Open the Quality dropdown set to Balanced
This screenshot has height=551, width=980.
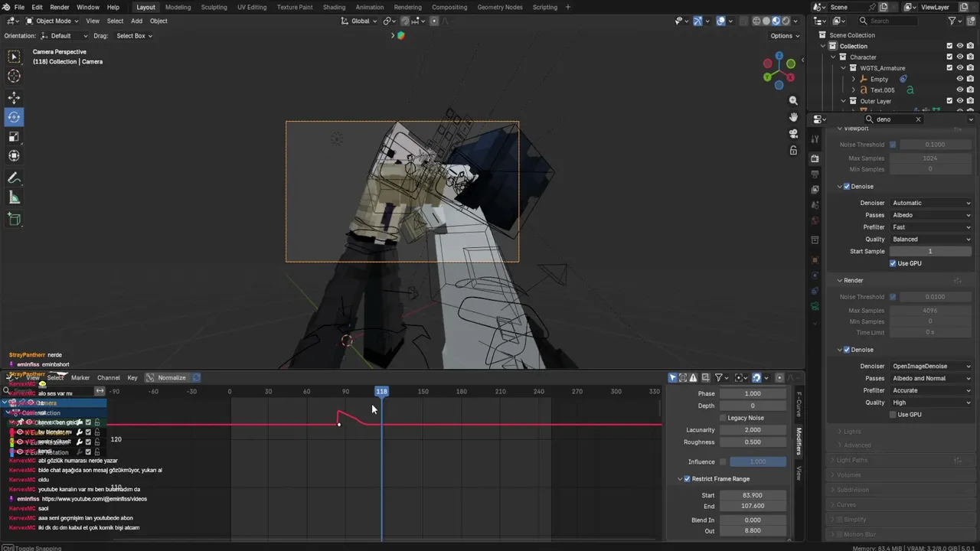point(931,240)
